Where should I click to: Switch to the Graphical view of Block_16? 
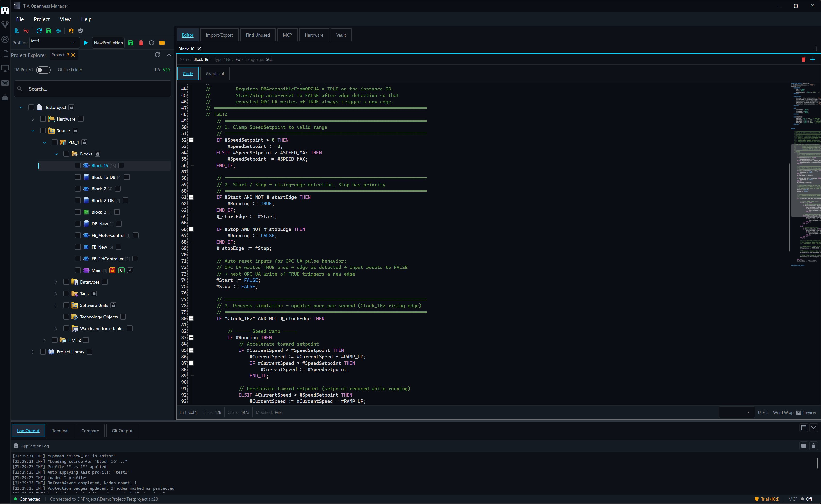pos(215,73)
